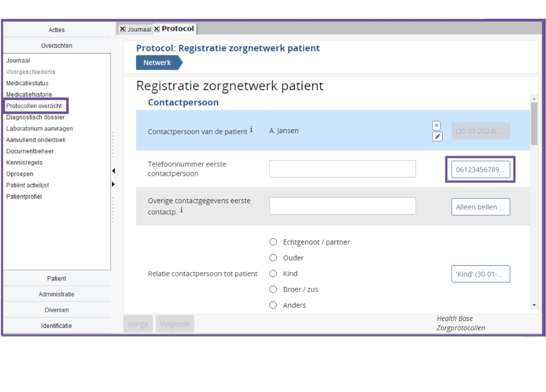Open Protocollen overzicht in the sidebar

pyautogui.click(x=34, y=106)
